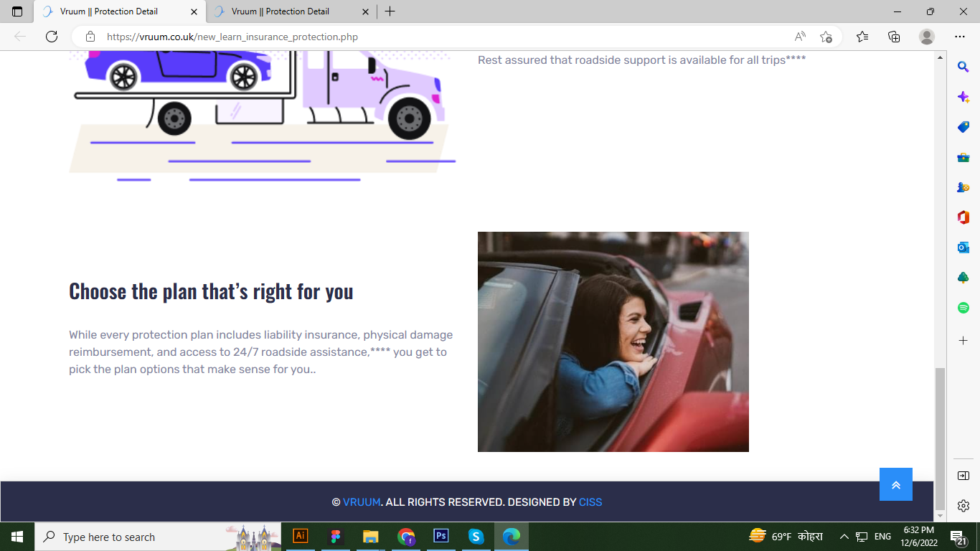This screenshot has width=980, height=551.
Task: Click the ENG language indicator
Action: [882, 537]
